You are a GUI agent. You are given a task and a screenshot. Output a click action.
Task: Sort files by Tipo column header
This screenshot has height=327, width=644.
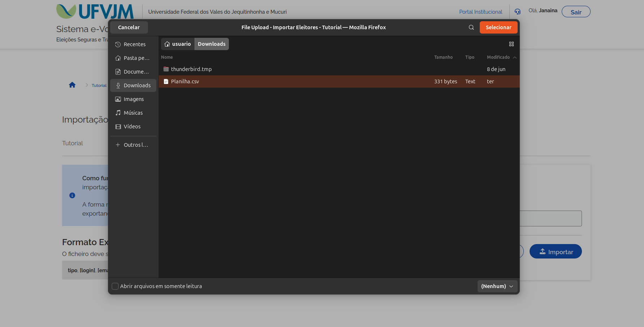tap(470, 57)
